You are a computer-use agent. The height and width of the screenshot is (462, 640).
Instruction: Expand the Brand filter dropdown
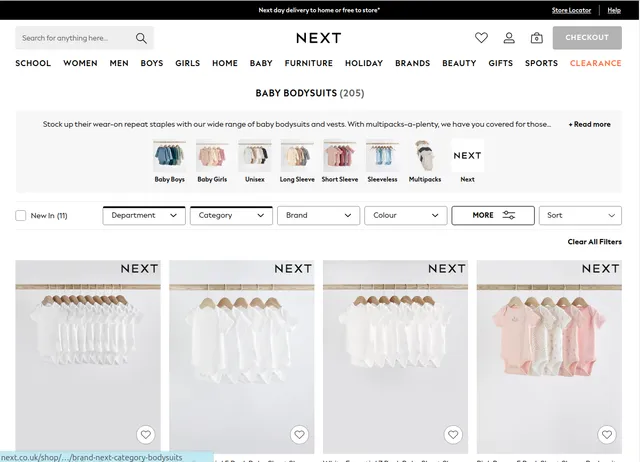click(318, 215)
